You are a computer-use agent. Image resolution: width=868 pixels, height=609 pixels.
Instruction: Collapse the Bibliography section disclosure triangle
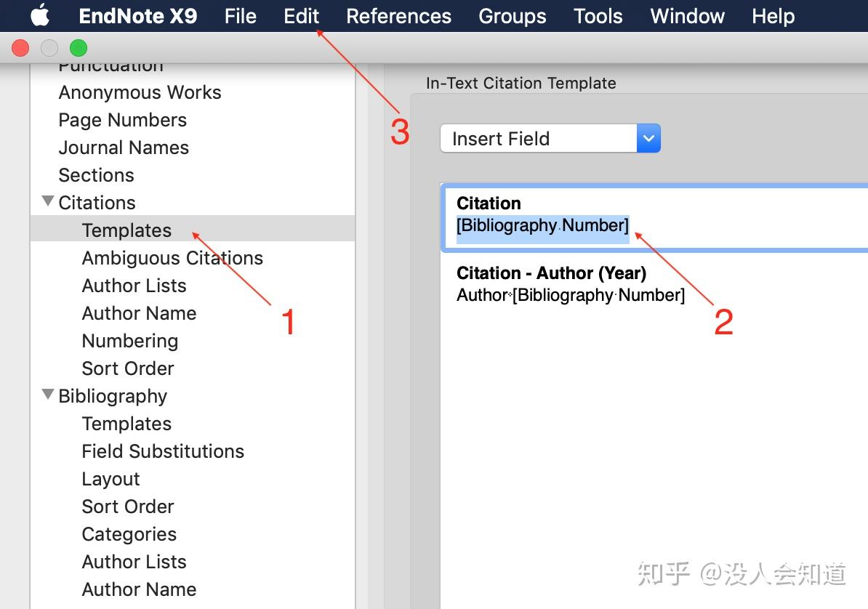[48, 395]
